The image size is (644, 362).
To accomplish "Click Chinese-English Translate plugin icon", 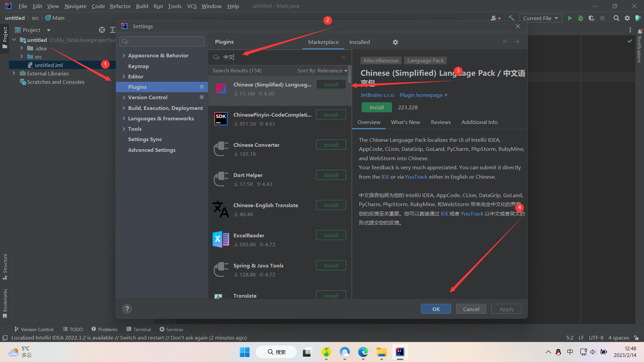I will tap(221, 209).
